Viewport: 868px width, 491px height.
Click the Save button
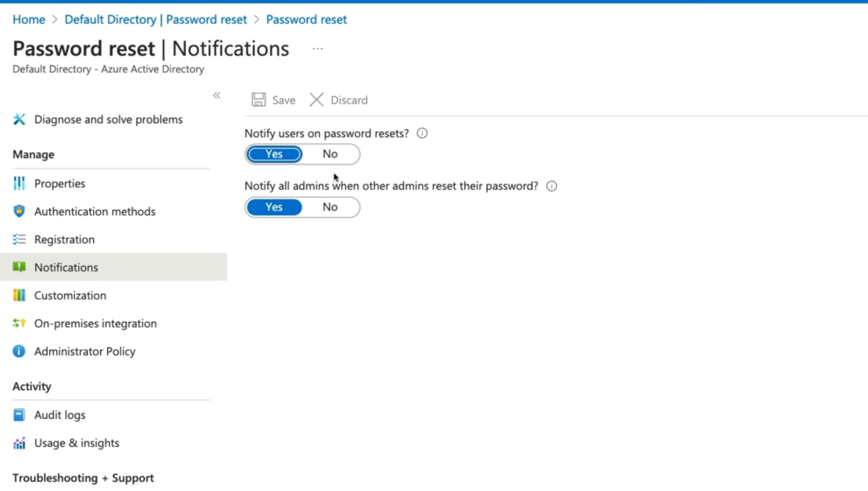coord(274,100)
